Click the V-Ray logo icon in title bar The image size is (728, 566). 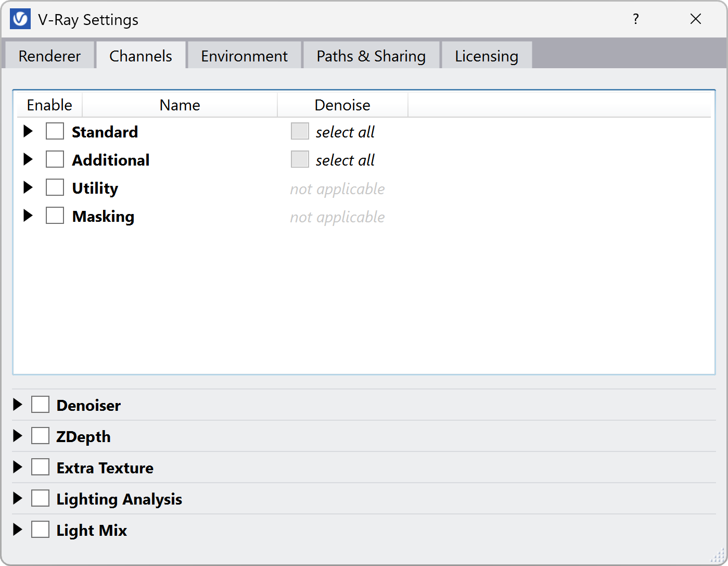point(20,19)
